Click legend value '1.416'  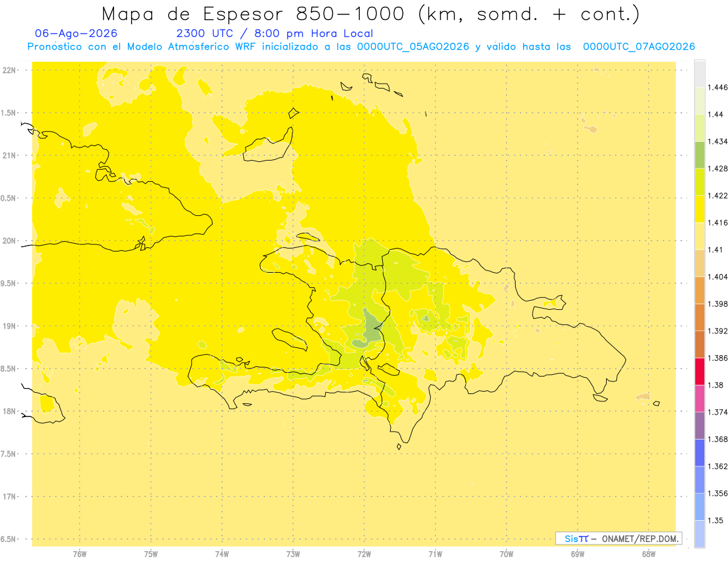718,222
